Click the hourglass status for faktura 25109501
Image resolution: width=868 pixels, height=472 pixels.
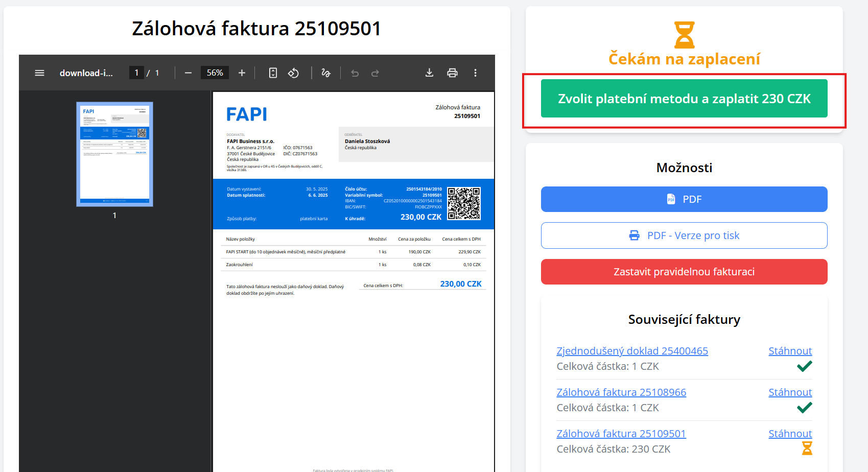(x=807, y=449)
